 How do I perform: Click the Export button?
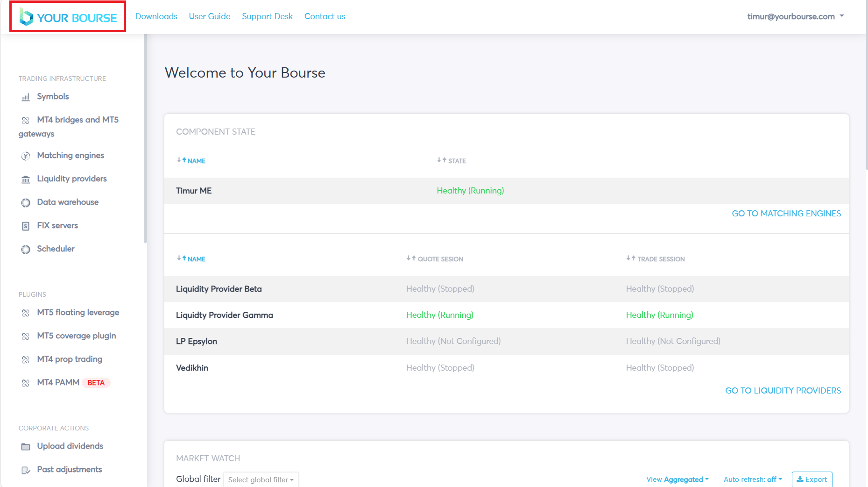(812, 480)
